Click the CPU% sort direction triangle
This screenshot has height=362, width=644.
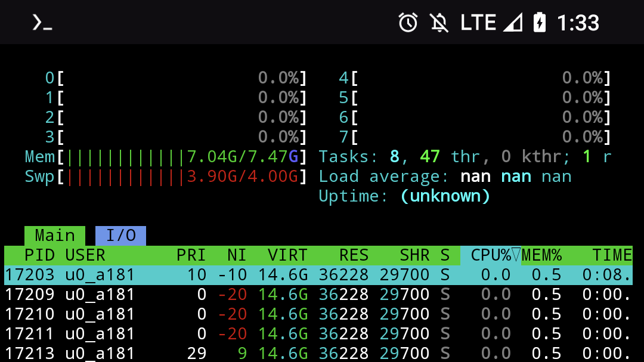pyautogui.click(x=516, y=255)
